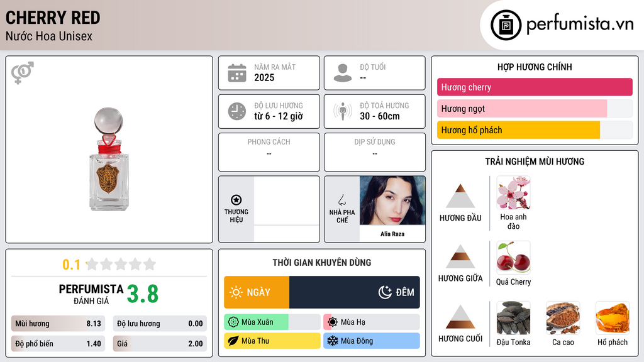The height and width of the screenshot is (362, 644).
Task: Select the Hoa anh đào note image
Action: click(513, 193)
